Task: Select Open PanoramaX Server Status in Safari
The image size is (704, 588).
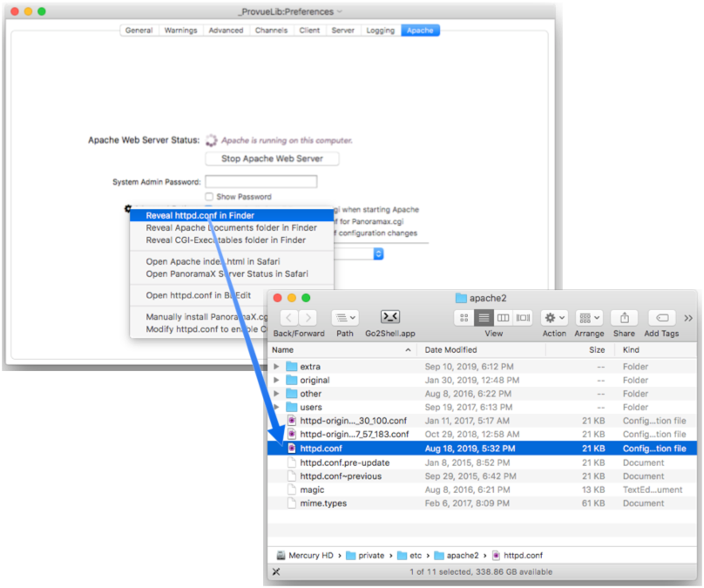Action: tap(232, 274)
